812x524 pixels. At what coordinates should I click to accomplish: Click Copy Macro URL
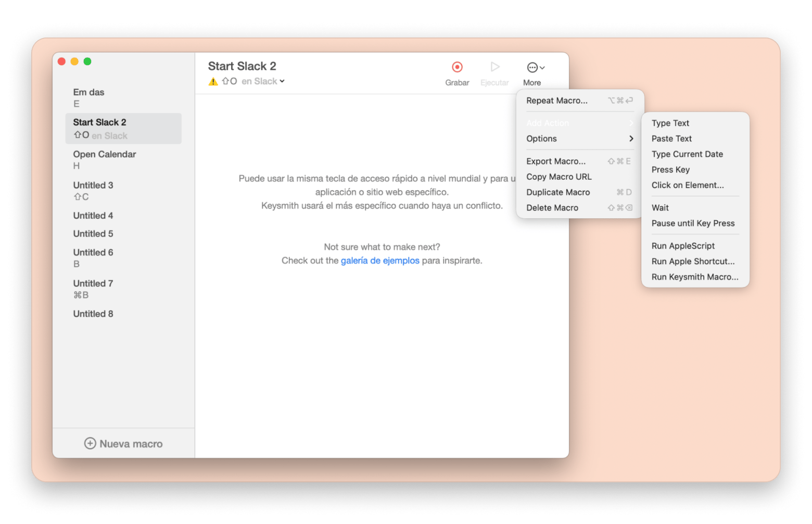(x=580, y=177)
